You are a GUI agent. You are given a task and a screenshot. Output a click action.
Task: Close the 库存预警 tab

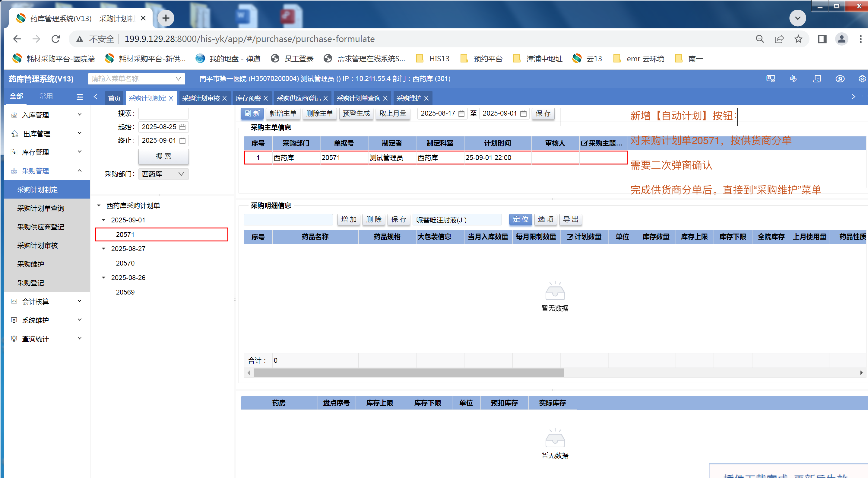(266, 98)
